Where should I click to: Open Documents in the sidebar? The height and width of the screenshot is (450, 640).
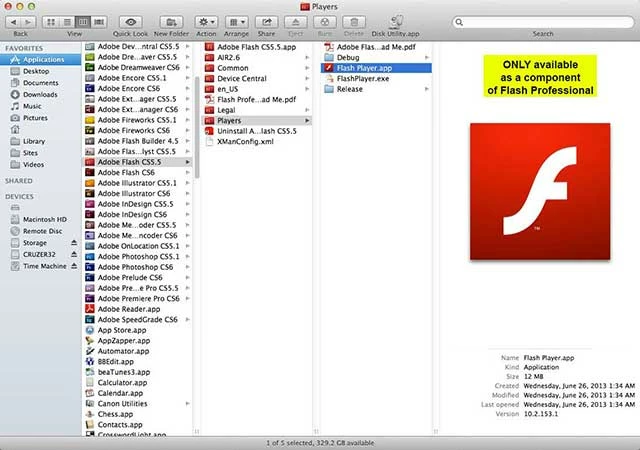click(x=40, y=83)
